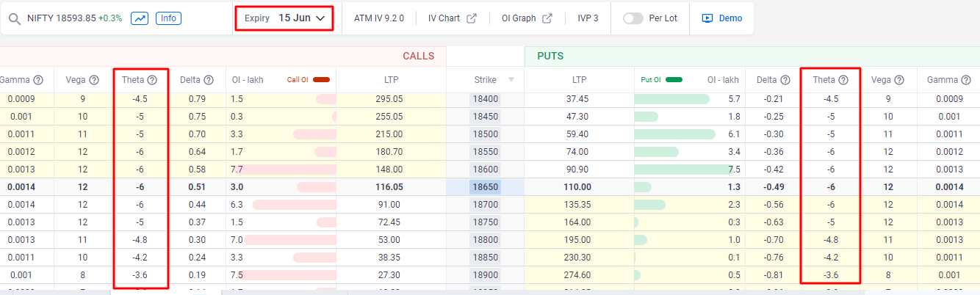The height and width of the screenshot is (295, 980).
Task: Open the Expiry 15 Jun dropdown
Action: click(x=284, y=18)
